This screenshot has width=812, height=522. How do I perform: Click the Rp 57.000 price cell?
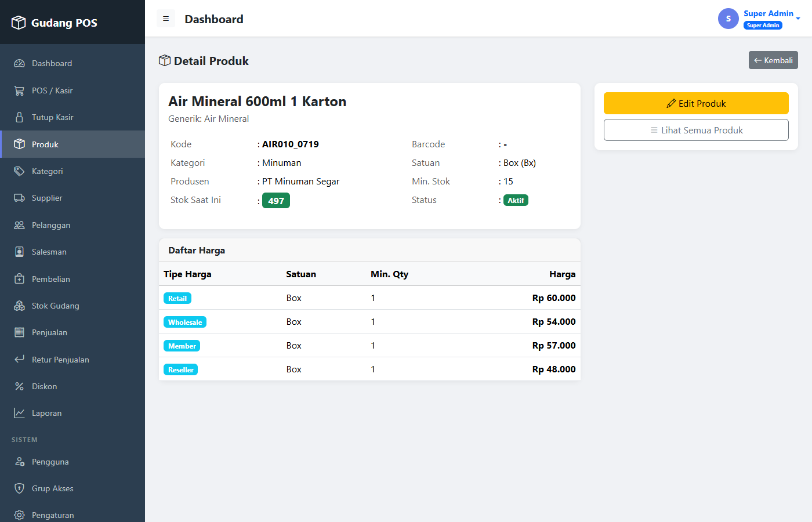pyautogui.click(x=554, y=345)
